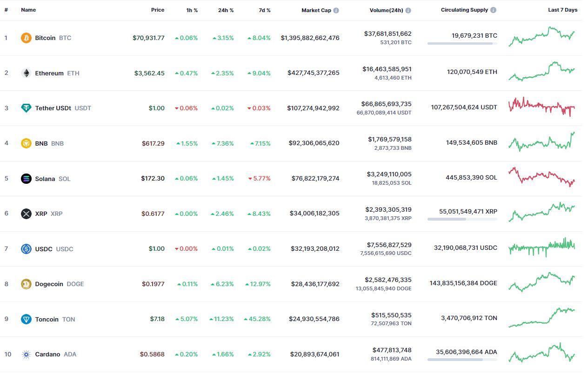Sort by the 24h % column header
This screenshot has height=375, width=588.
pos(226,10)
